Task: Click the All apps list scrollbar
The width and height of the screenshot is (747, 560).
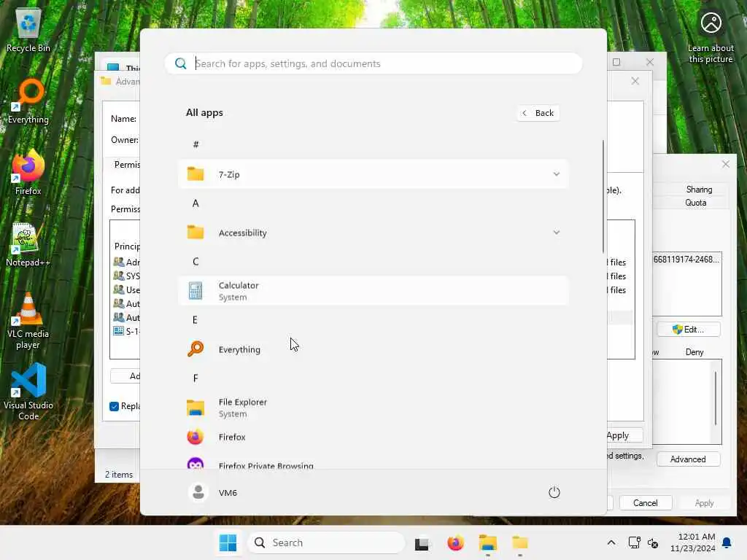Action: coord(603,196)
